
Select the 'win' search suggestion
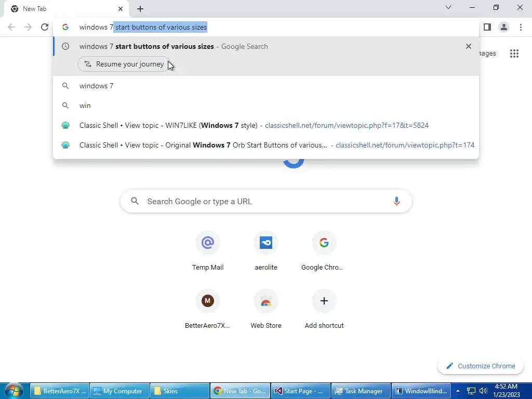pos(266,105)
